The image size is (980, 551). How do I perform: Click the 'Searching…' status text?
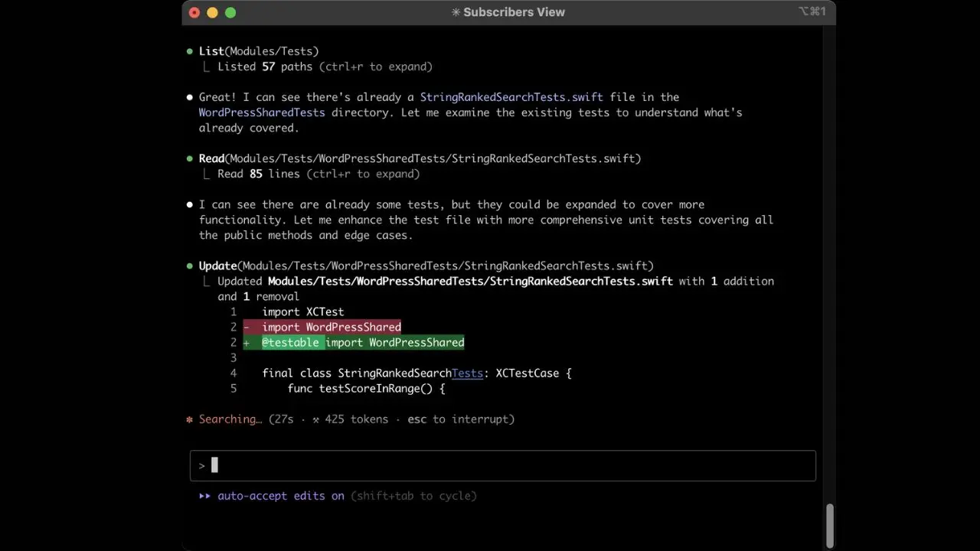[230, 419]
